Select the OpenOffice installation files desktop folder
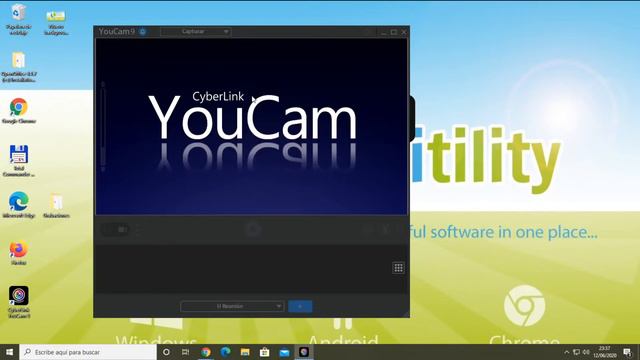The image size is (640, 360). point(18,67)
